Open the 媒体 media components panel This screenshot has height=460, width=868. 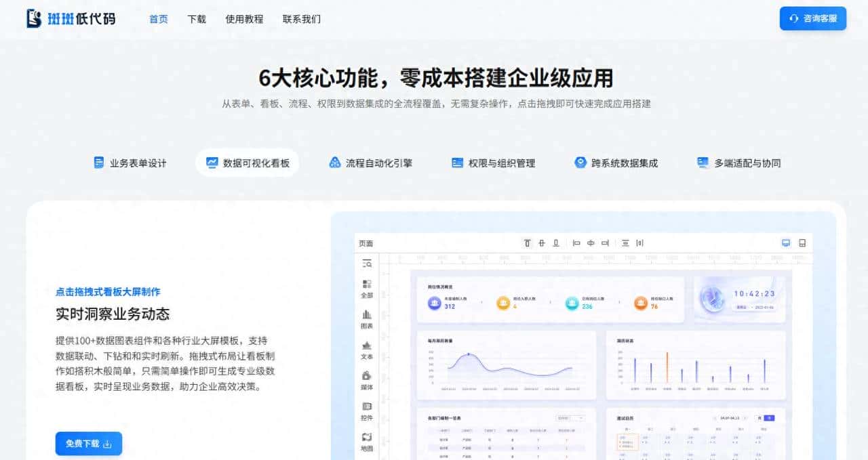[367, 381]
